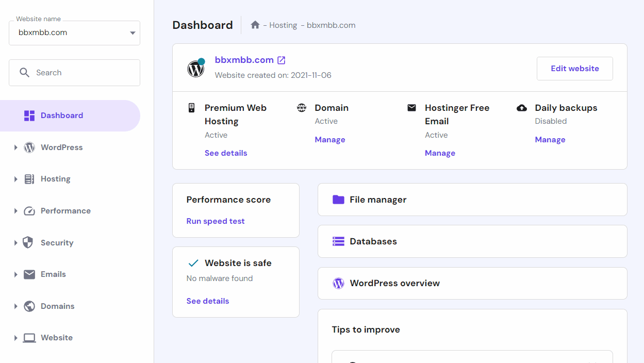Click the Hosting server icon in sidebar
Image resolution: width=644 pixels, height=363 pixels.
tap(29, 179)
